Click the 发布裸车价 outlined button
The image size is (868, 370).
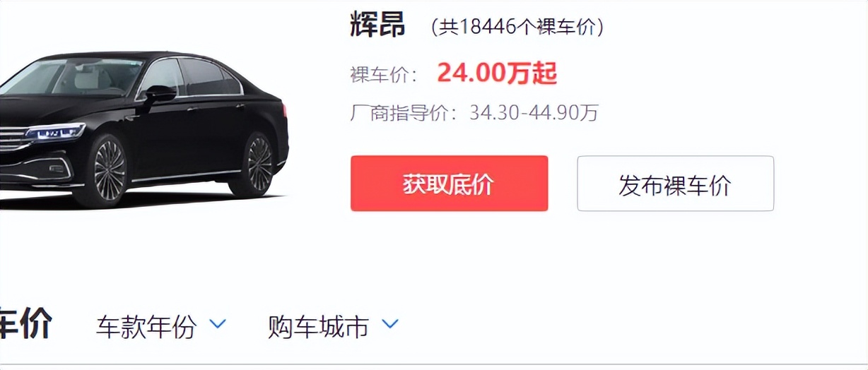pos(675,184)
